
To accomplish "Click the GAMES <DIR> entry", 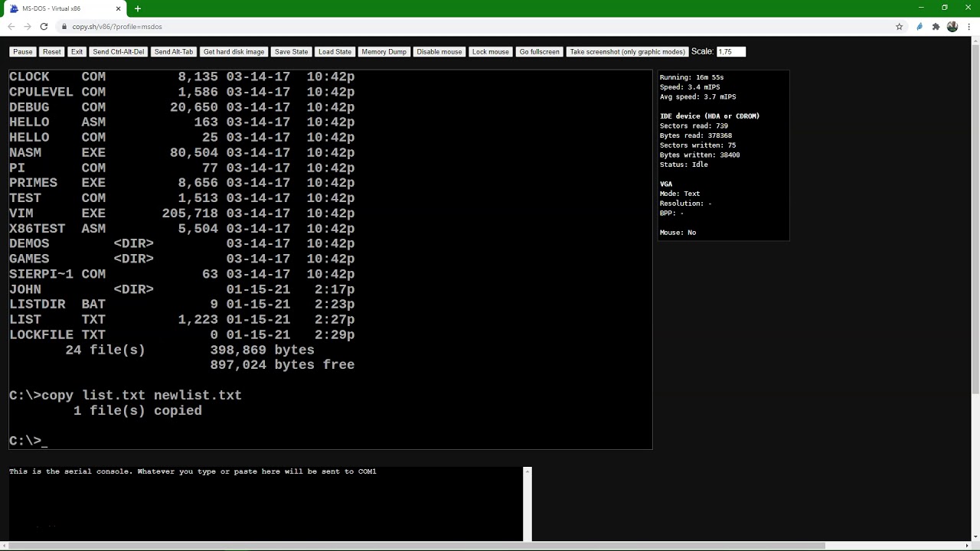I will pos(181,259).
